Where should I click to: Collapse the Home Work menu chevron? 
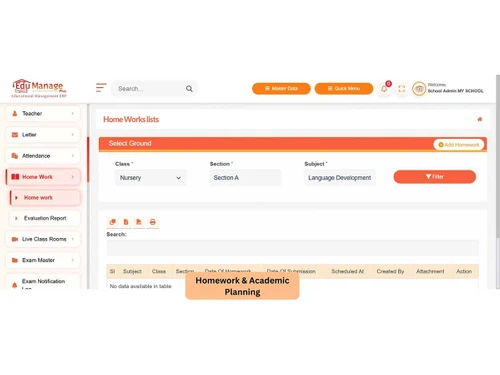(x=73, y=177)
